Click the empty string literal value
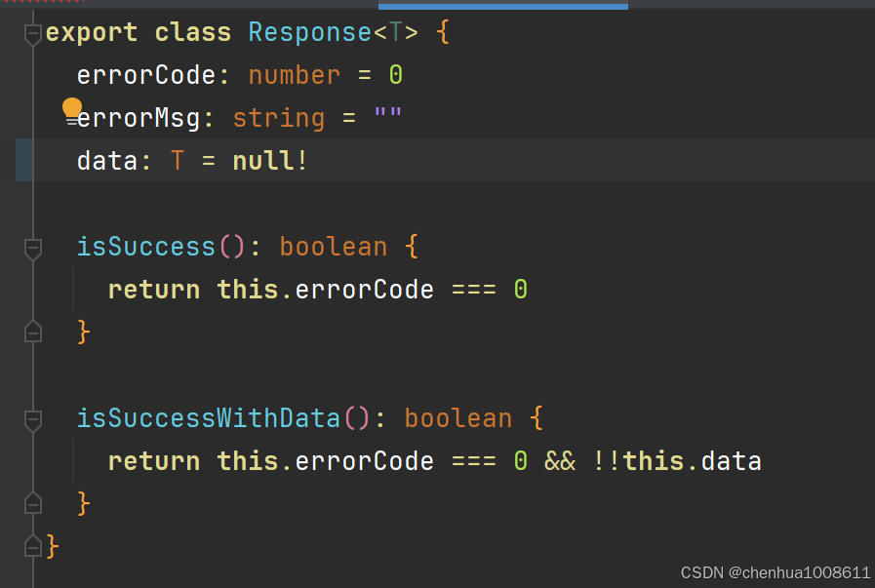 tap(387, 113)
